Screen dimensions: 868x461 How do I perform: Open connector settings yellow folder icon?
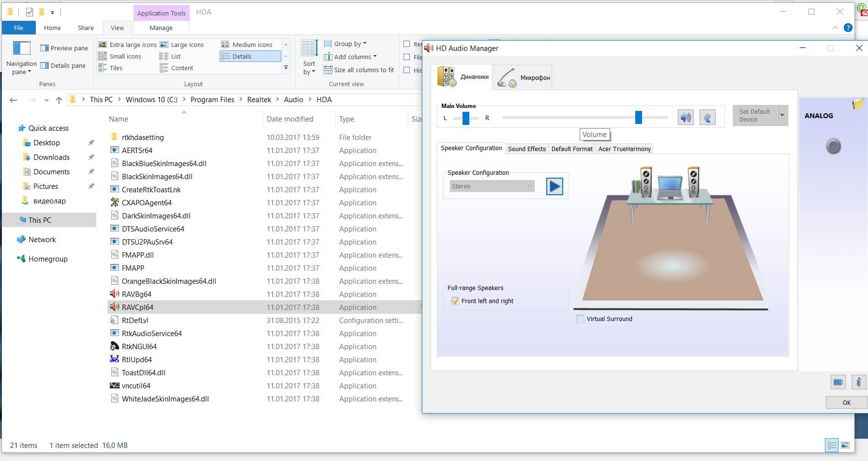click(x=858, y=104)
